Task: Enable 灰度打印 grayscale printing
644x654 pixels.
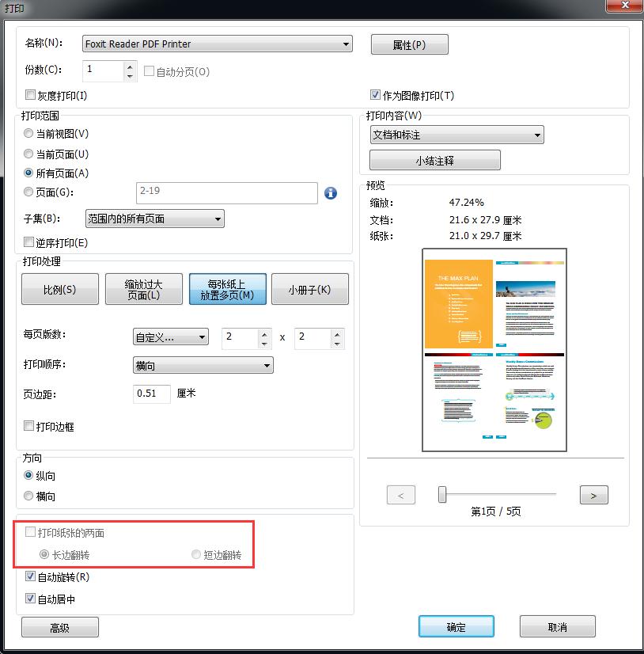Action: 29,95
